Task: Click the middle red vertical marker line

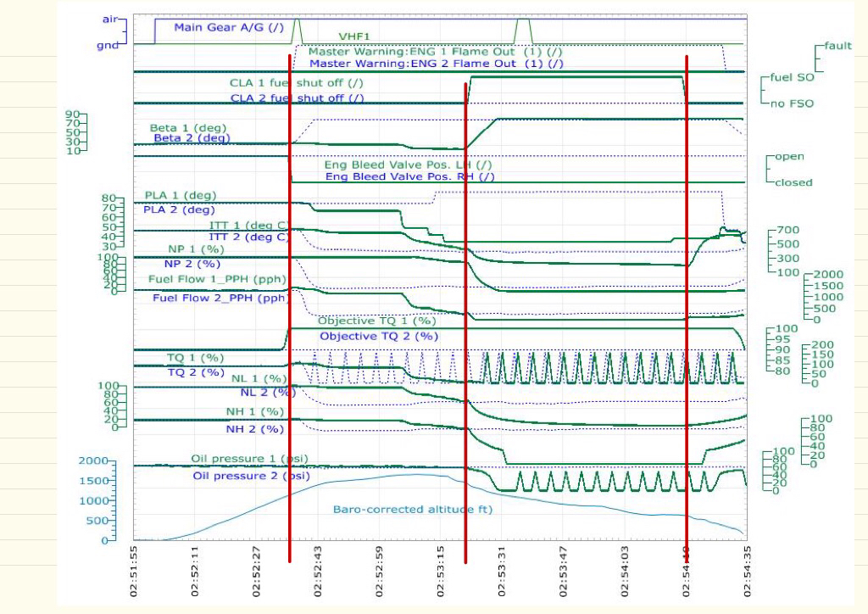Action: coord(465,339)
